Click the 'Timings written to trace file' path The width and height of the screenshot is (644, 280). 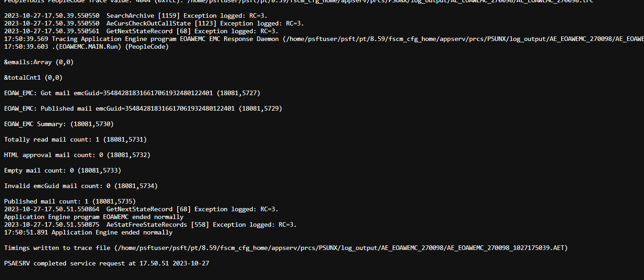286,248
